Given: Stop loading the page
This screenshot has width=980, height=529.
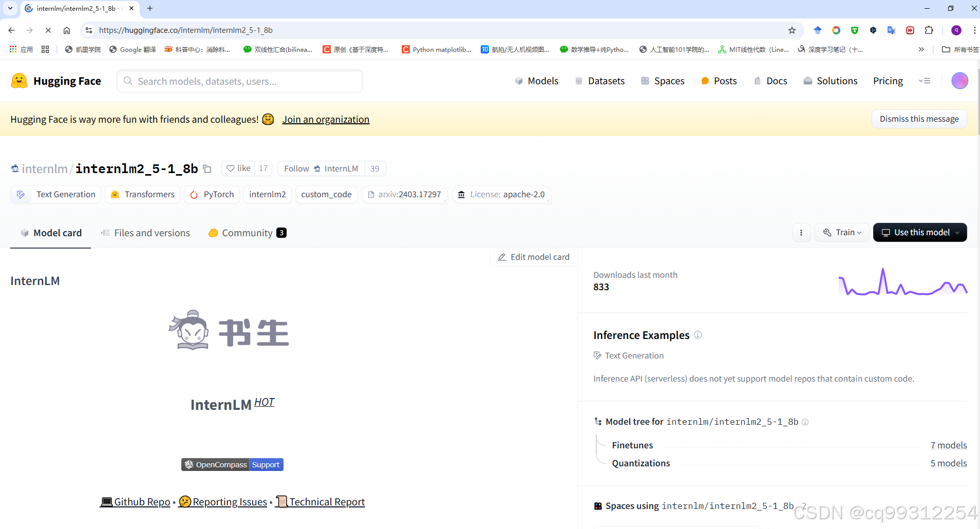Looking at the screenshot, I should click(48, 30).
